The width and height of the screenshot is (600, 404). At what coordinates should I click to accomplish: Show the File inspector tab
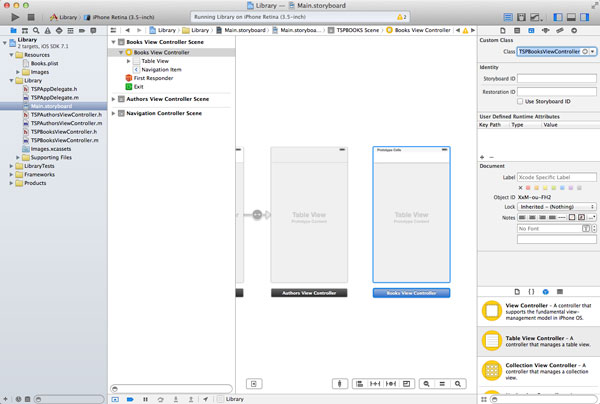(x=503, y=30)
